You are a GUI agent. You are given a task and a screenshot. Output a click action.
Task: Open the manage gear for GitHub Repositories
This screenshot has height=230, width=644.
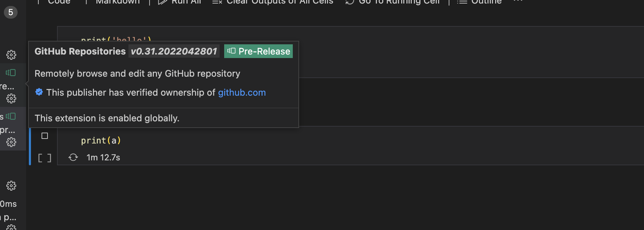[12, 99]
